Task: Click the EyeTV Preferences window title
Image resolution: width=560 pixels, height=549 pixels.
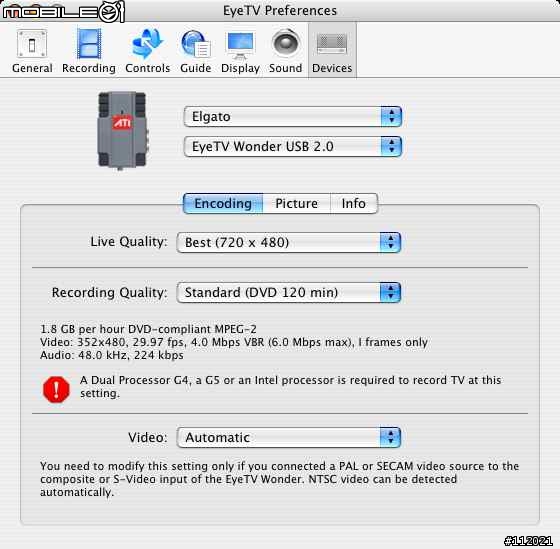Action: [x=280, y=11]
